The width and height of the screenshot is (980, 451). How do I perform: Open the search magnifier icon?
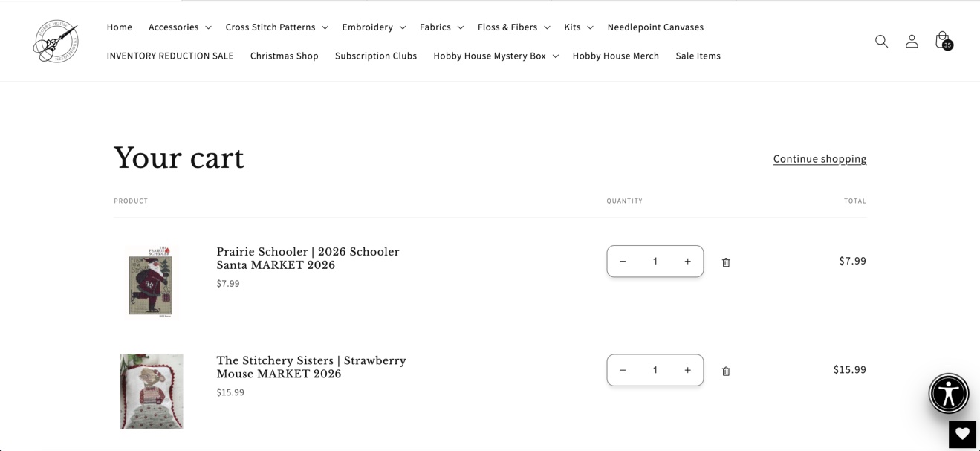click(x=881, y=42)
